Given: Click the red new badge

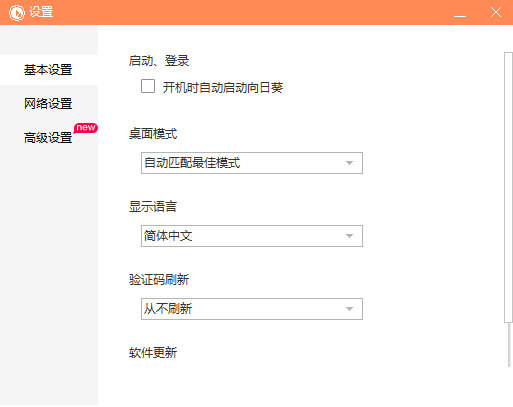Looking at the screenshot, I should (x=86, y=128).
